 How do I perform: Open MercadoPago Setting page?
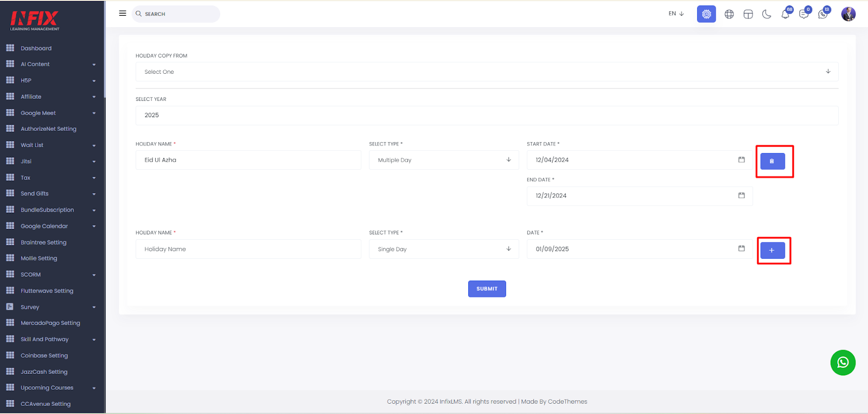pyautogui.click(x=50, y=323)
